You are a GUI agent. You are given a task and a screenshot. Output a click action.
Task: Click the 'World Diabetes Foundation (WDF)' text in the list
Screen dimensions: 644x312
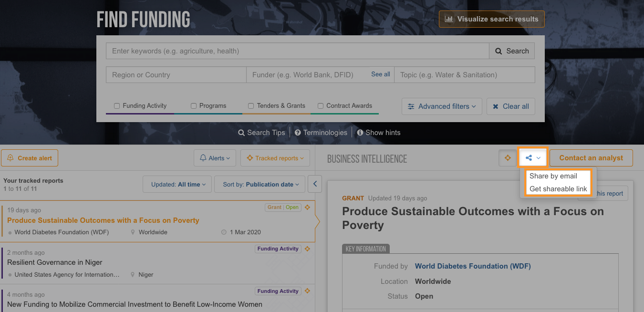[62, 232]
